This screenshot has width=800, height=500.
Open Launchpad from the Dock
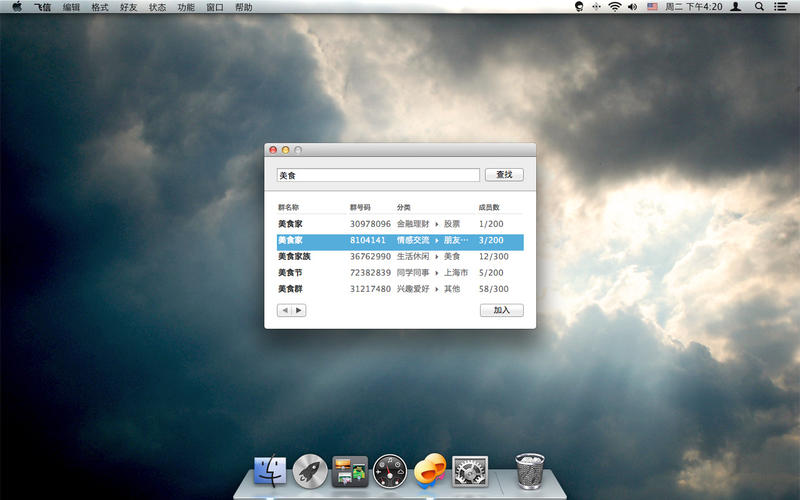coord(310,470)
